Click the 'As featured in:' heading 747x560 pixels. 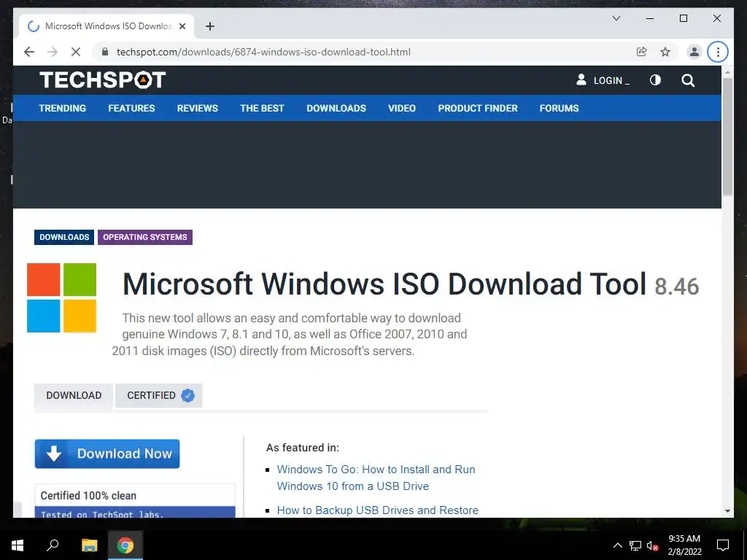[303, 448]
